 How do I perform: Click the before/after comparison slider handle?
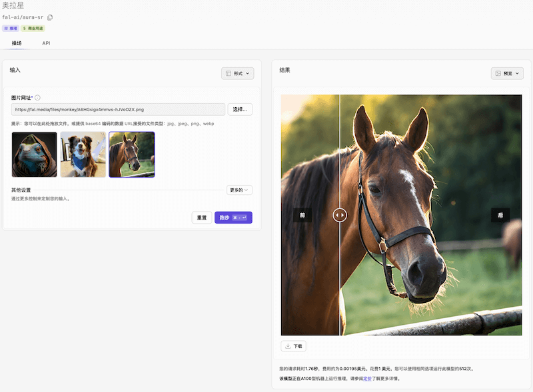coord(340,215)
